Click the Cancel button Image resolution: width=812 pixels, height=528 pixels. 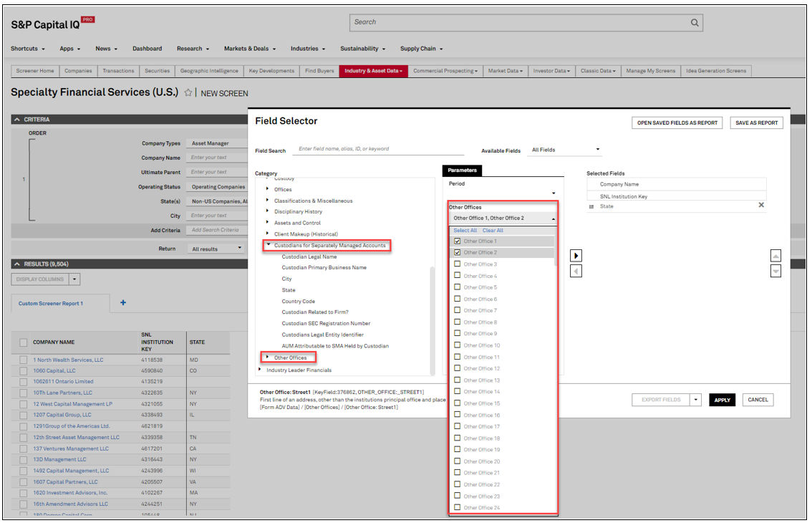click(758, 400)
